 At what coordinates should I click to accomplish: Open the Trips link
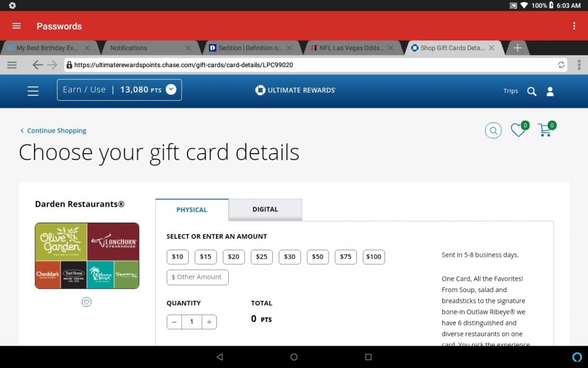click(x=510, y=91)
